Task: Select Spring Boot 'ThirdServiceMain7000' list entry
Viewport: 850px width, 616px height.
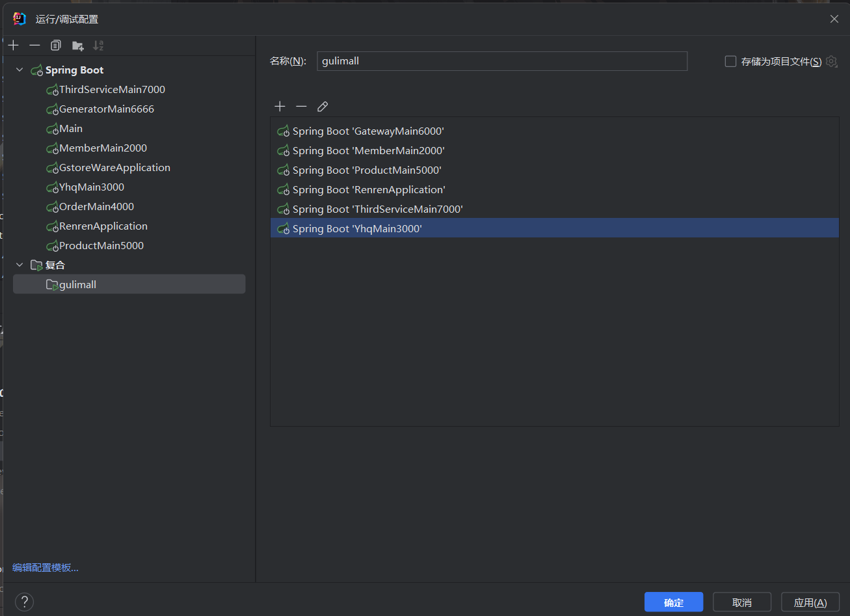Action: (554, 209)
